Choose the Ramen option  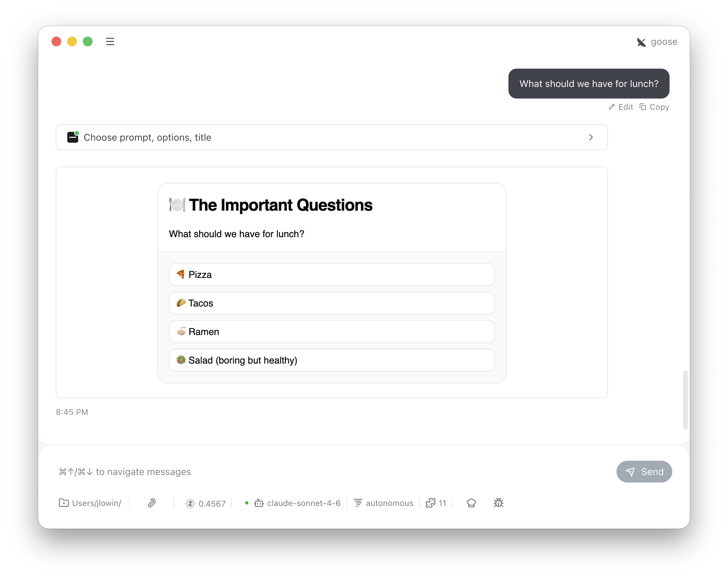point(332,332)
